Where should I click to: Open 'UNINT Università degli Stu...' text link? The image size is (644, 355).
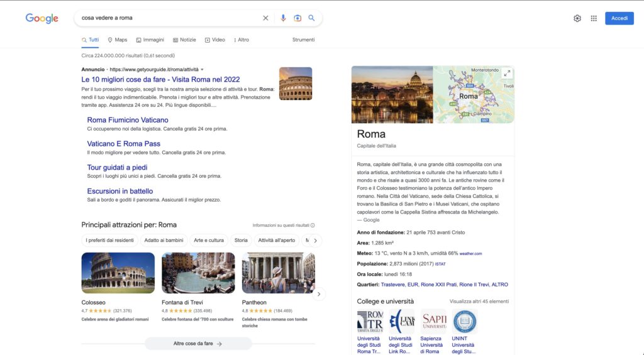coord(464,345)
